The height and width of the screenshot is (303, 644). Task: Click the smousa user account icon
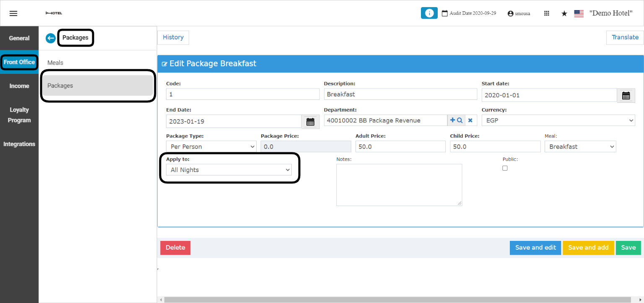(x=510, y=13)
